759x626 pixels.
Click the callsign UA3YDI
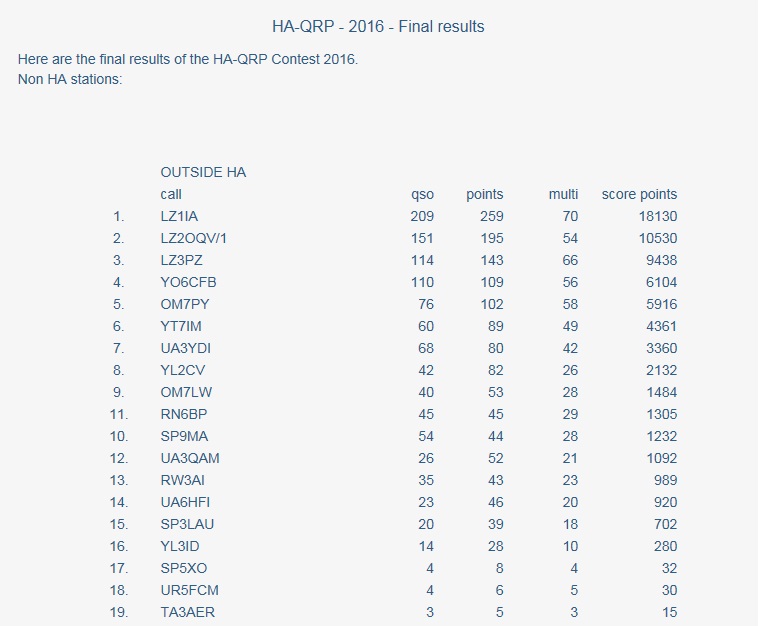[x=185, y=348]
